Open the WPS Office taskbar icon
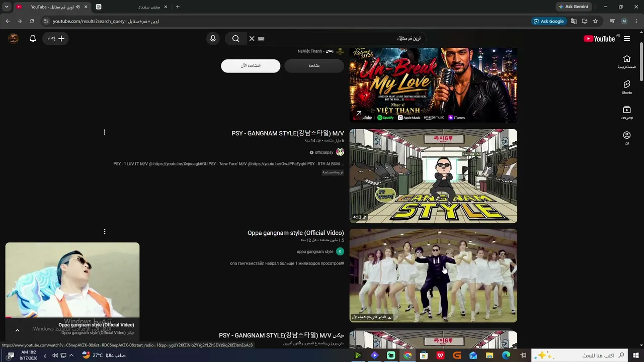 point(440,355)
